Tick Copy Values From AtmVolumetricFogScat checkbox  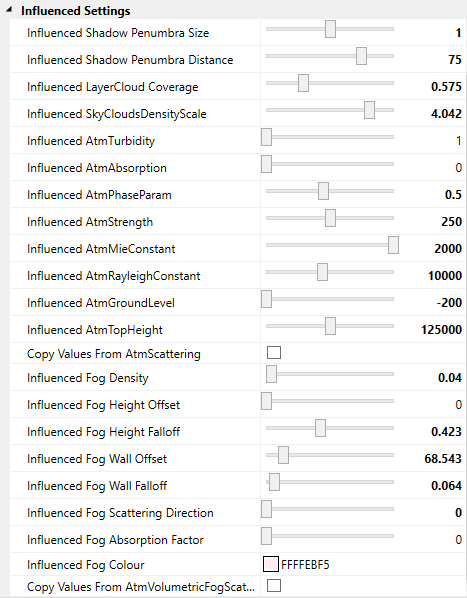click(274, 585)
